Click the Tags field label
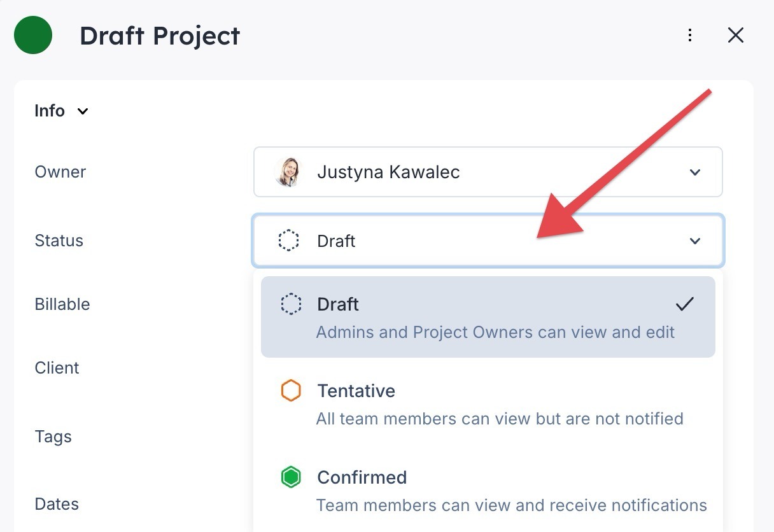 53,437
